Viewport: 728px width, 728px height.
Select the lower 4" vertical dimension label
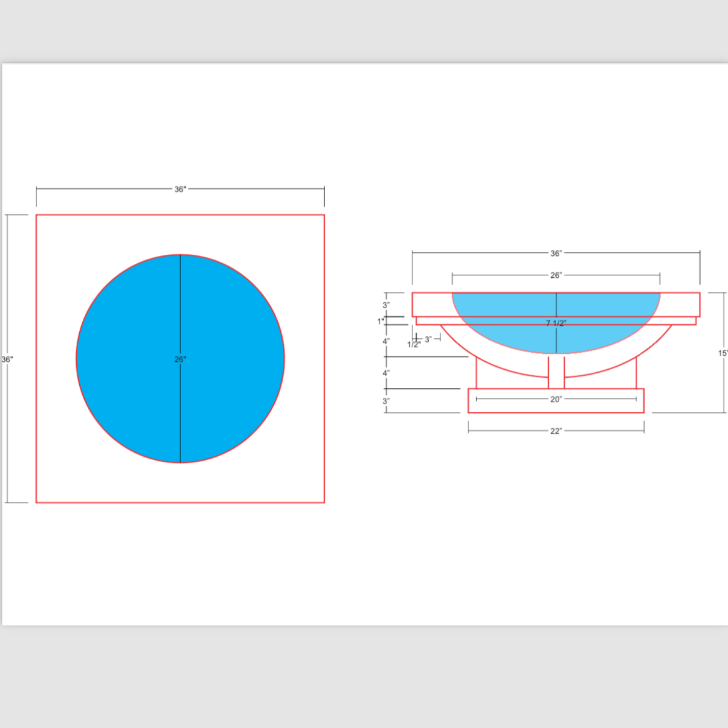coord(386,373)
